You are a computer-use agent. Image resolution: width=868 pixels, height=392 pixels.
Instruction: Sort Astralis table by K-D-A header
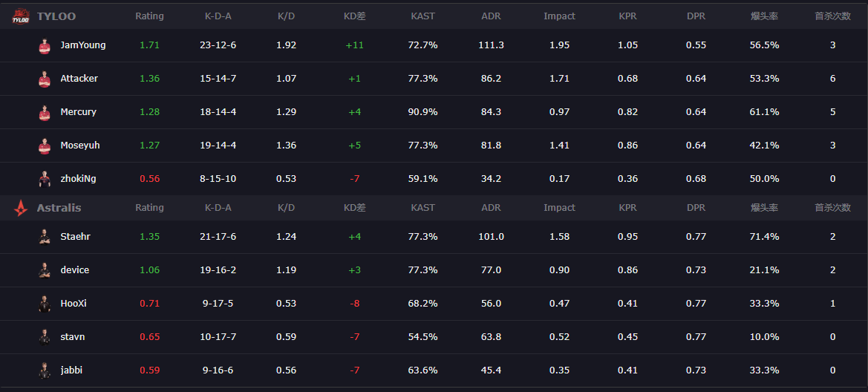(x=218, y=208)
